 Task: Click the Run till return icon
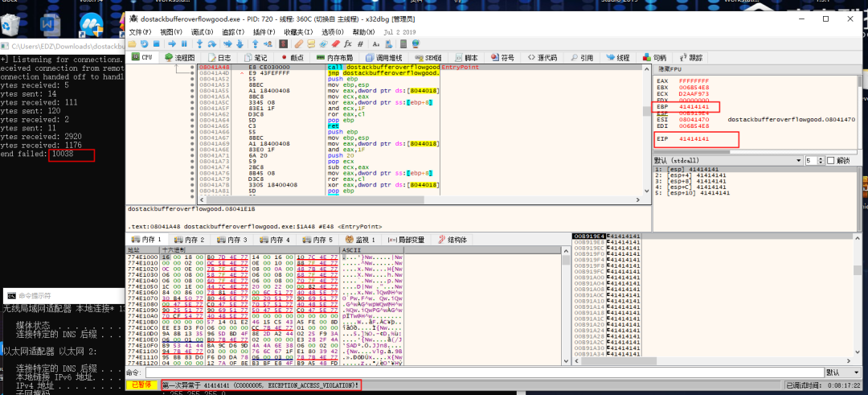click(x=256, y=43)
